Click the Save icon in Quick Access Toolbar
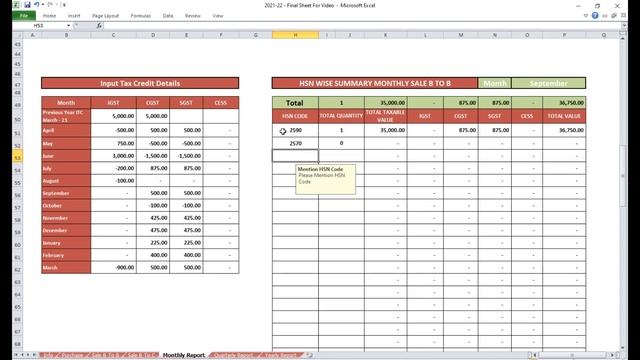640x360 pixels. (27, 5)
